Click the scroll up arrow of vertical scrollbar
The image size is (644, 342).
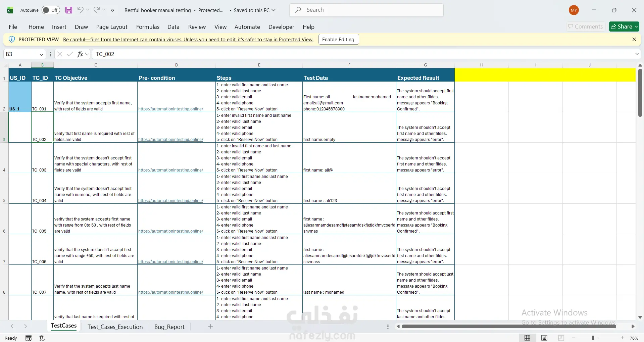click(x=640, y=65)
